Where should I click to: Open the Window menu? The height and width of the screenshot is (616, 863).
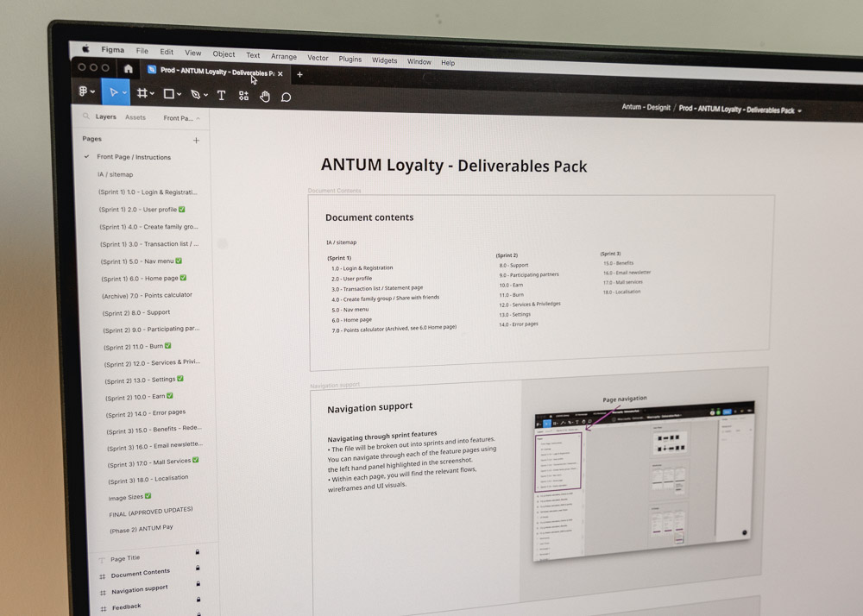tap(419, 61)
